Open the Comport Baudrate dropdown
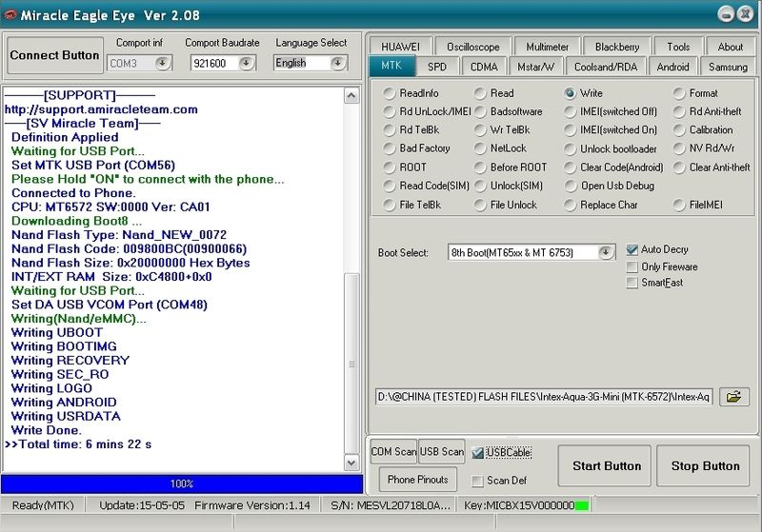Viewport: 762px width, 532px height. point(247,63)
